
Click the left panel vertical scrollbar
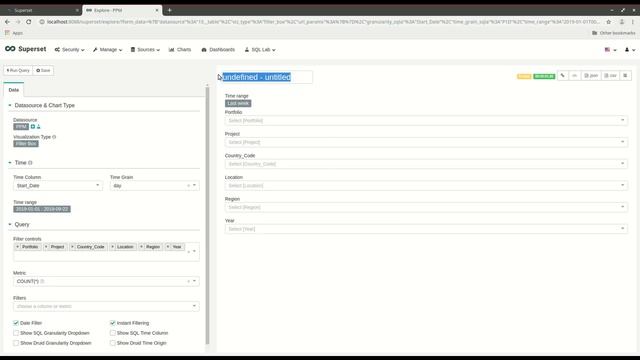pyautogui.click(x=207, y=215)
